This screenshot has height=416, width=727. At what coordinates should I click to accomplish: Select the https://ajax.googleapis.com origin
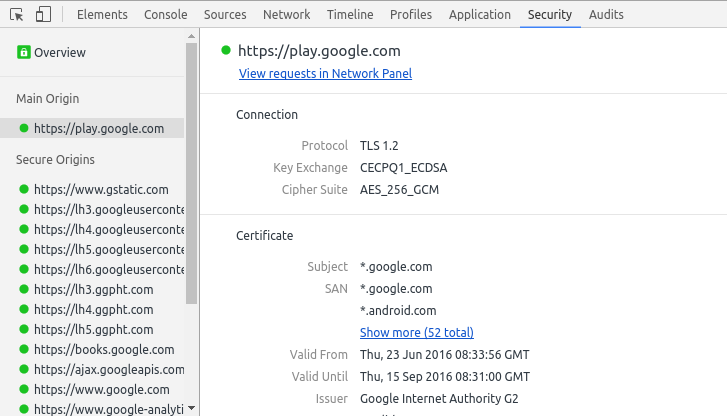point(108,369)
